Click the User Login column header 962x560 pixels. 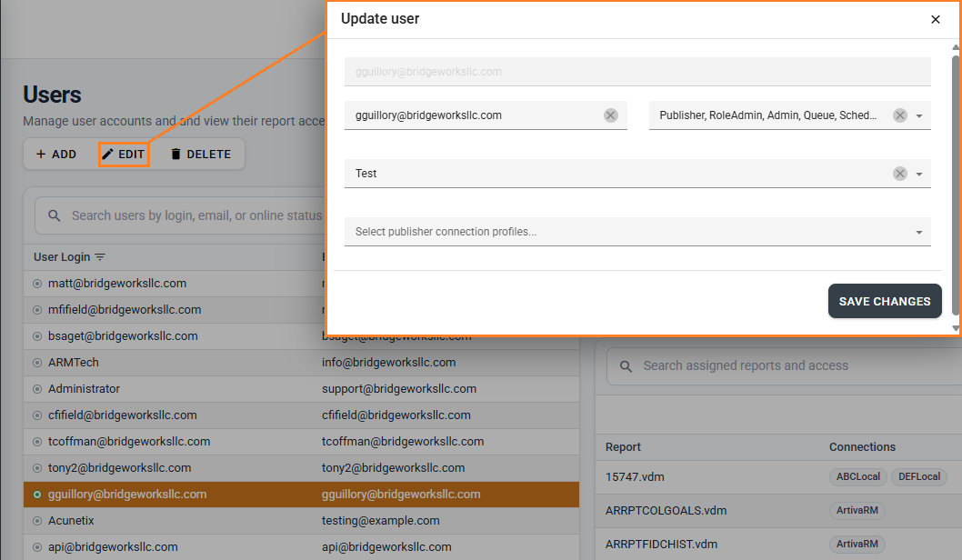click(x=62, y=257)
